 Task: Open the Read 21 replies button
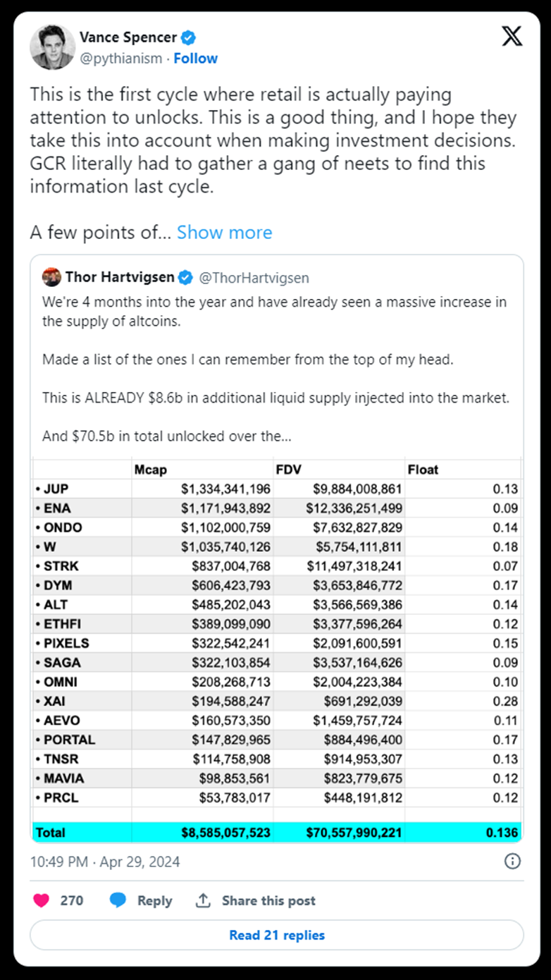(x=277, y=935)
